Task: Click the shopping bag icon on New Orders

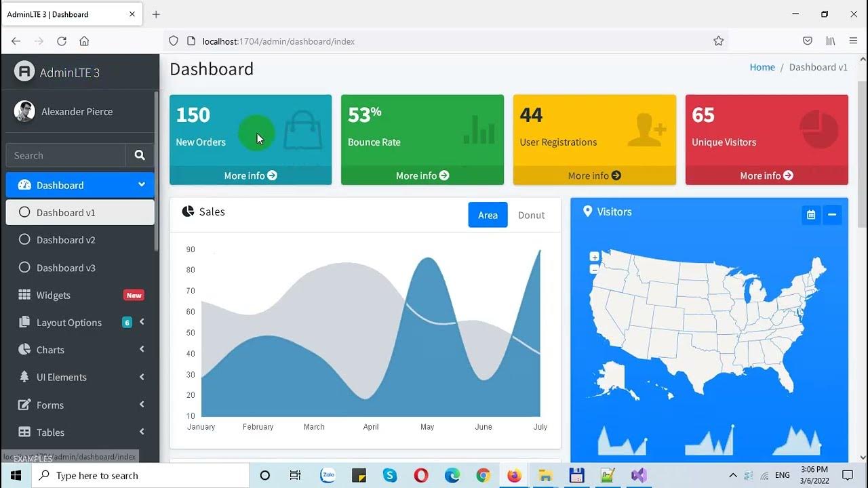Action: coord(302,129)
